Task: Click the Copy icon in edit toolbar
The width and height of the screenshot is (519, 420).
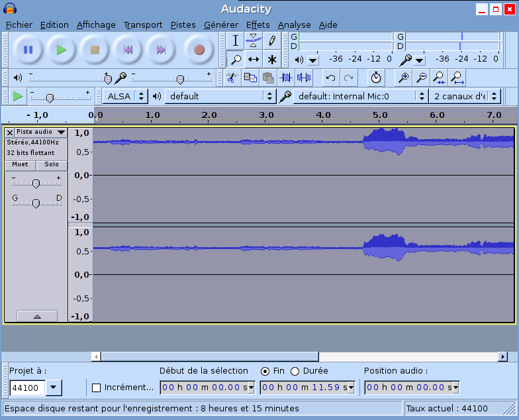Action: pyautogui.click(x=250, y=78)
